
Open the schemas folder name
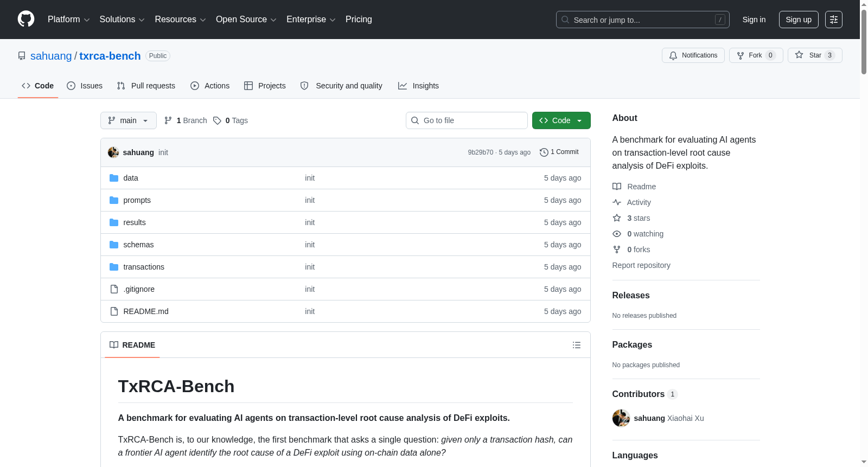pos(138,245)
